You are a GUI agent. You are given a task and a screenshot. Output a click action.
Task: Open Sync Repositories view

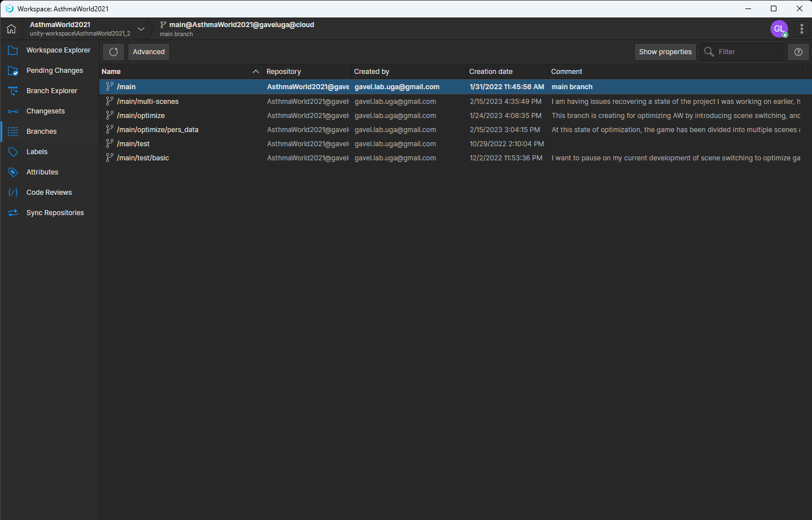point(55,212)
